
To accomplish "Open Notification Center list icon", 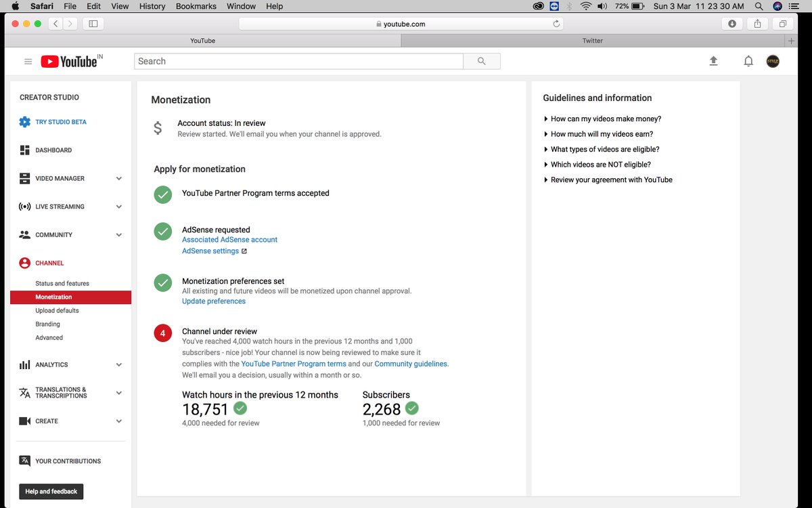I will [794, 6].
